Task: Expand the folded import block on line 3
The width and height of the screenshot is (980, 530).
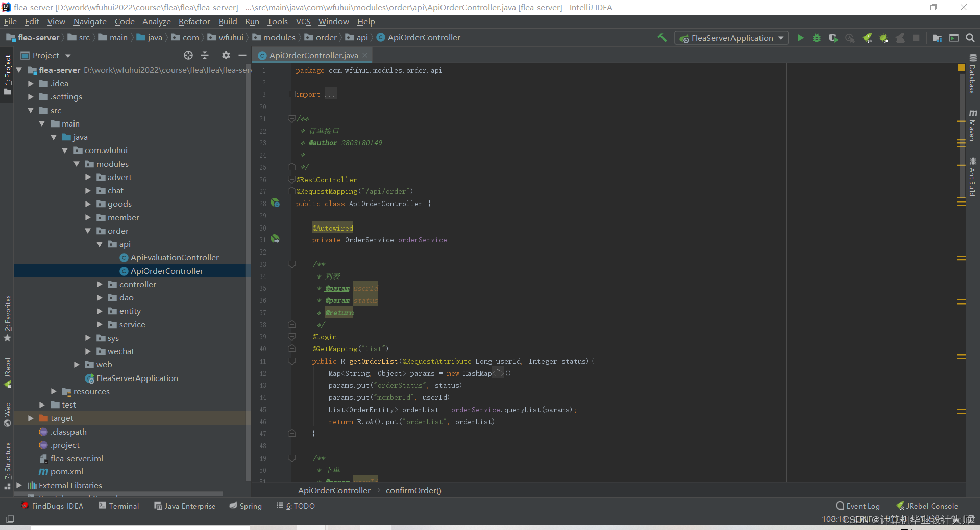Action: 292,94
